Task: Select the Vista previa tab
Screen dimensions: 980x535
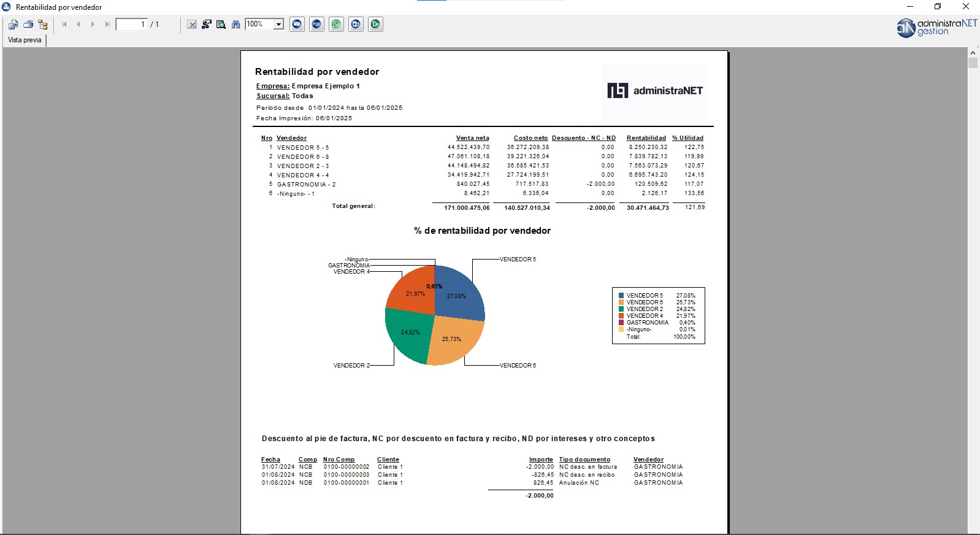Action: [25, 40]
